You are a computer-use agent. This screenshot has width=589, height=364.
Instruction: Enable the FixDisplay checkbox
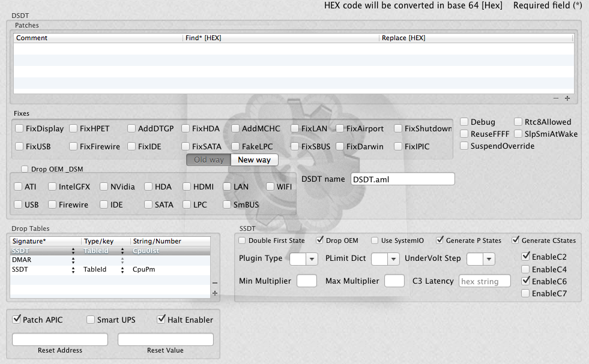coord(19,128)
